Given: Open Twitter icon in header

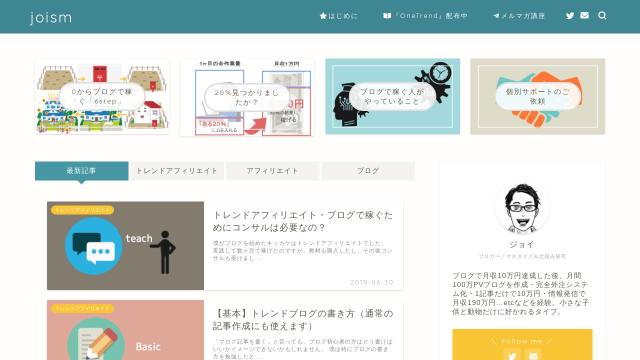Looking at the screenshot, I should (x=570, y=16).
